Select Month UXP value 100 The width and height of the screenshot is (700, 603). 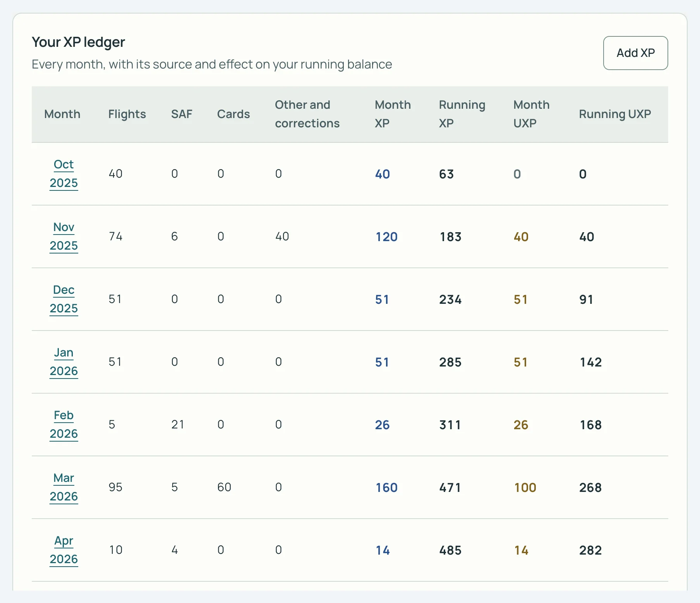pyautogui.click(x=525, y=488)
